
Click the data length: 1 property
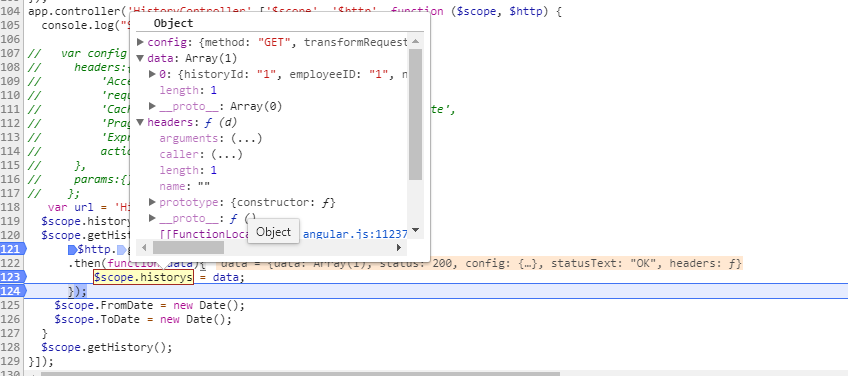coord(188,90)
